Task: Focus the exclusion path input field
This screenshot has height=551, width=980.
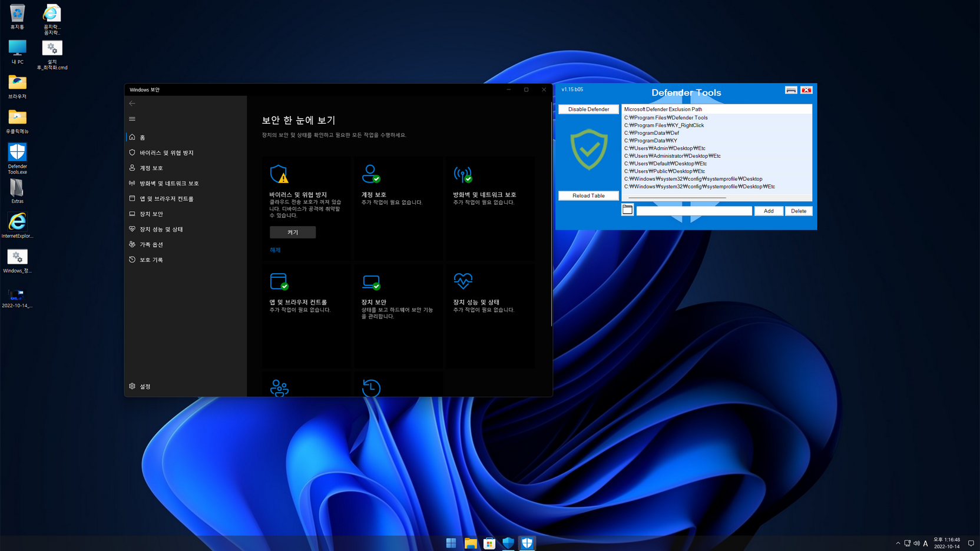Action: [x=694, y=211]
